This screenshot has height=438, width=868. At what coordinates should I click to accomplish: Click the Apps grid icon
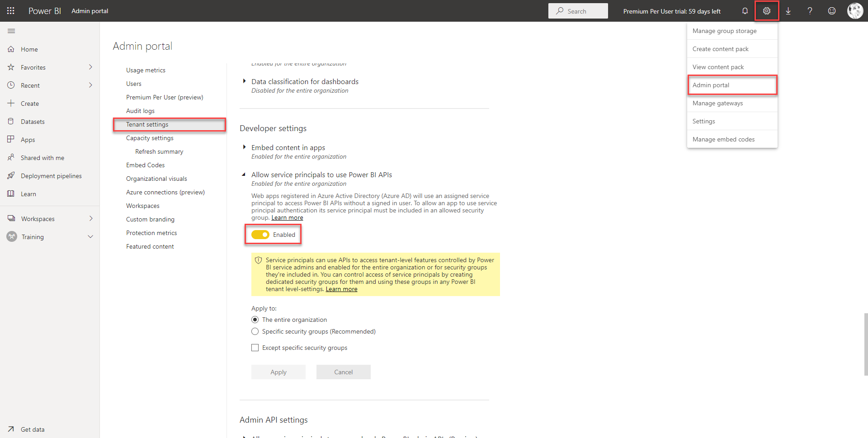tap(11, 140)
